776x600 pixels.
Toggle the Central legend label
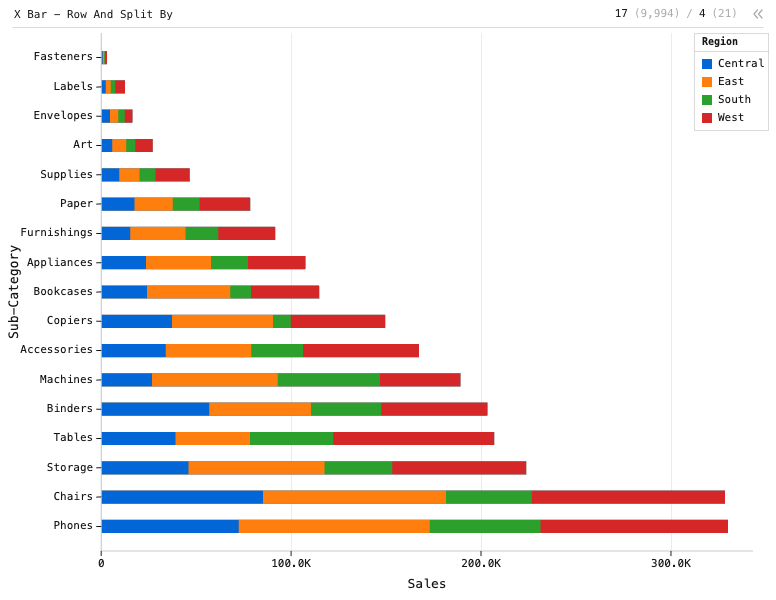pos(741,63)
